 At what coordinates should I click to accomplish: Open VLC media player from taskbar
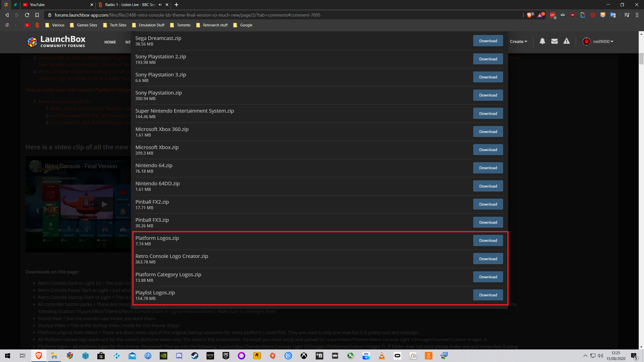pyautogui.click(x=382, y=356)
